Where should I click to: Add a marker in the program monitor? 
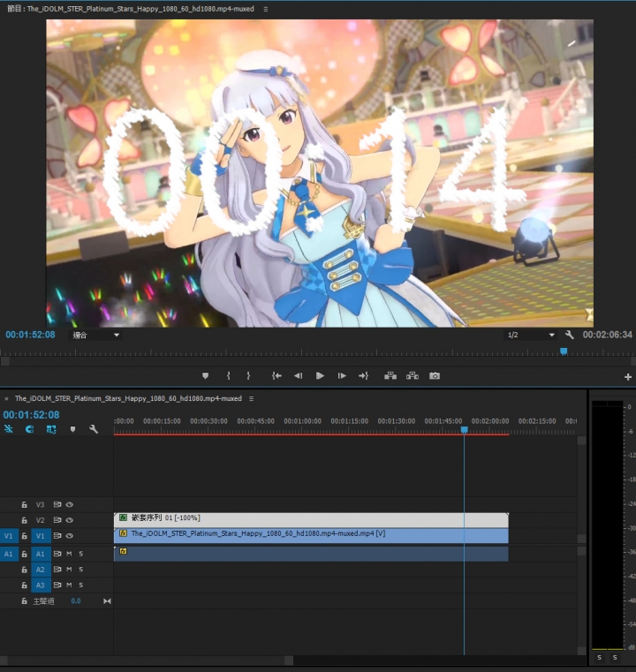coord(205,376)
